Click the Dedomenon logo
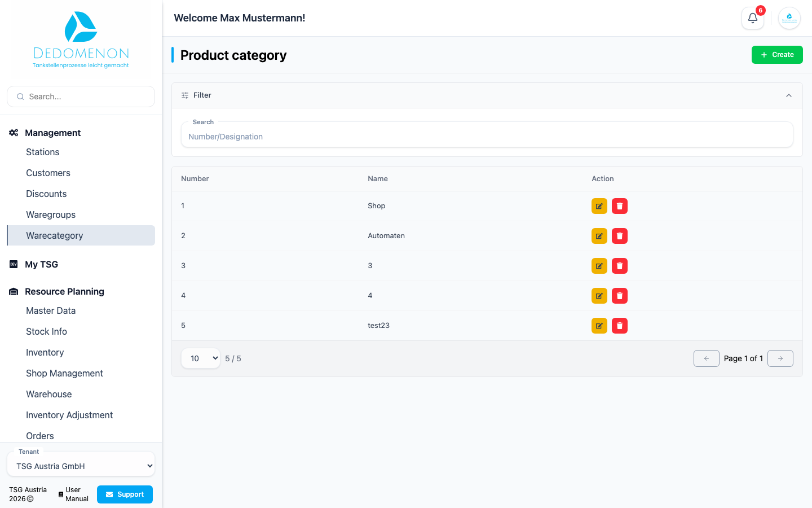The width and height of the screenshot is (812, 508). pyautogui.click(x=81, y=40)
